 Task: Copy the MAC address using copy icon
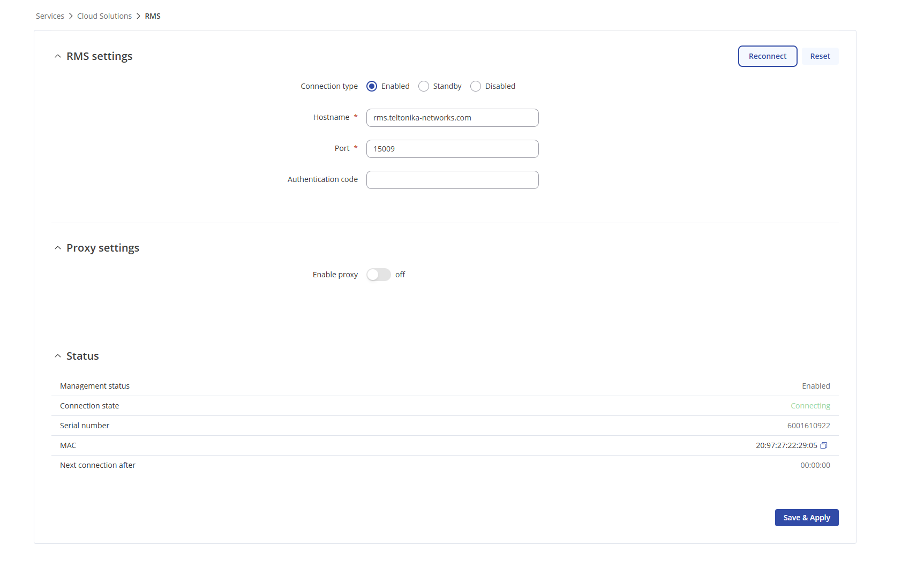[824, 445]
